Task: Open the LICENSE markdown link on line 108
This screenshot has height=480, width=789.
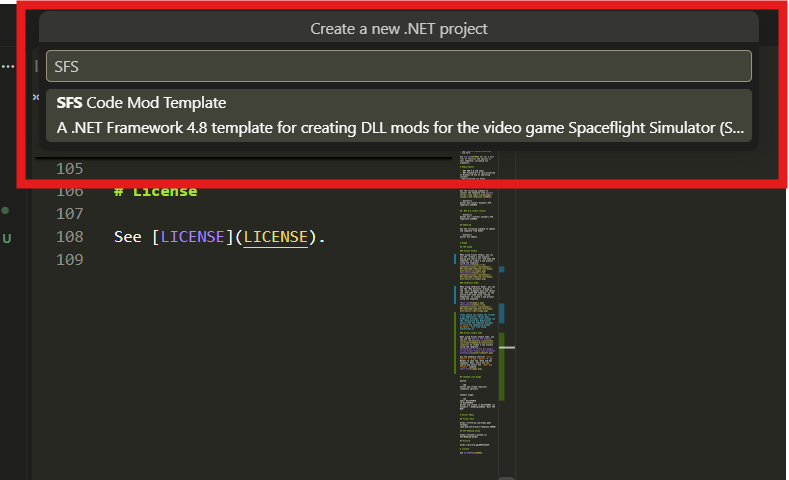Action: tap(275, 237)
